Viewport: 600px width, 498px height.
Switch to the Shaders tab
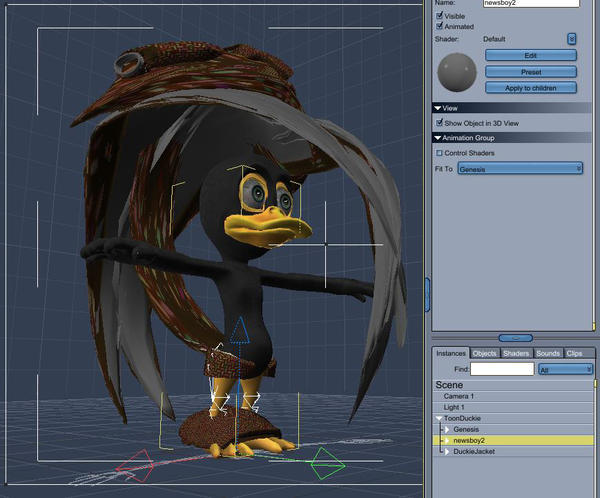click(x=516, y=353)
